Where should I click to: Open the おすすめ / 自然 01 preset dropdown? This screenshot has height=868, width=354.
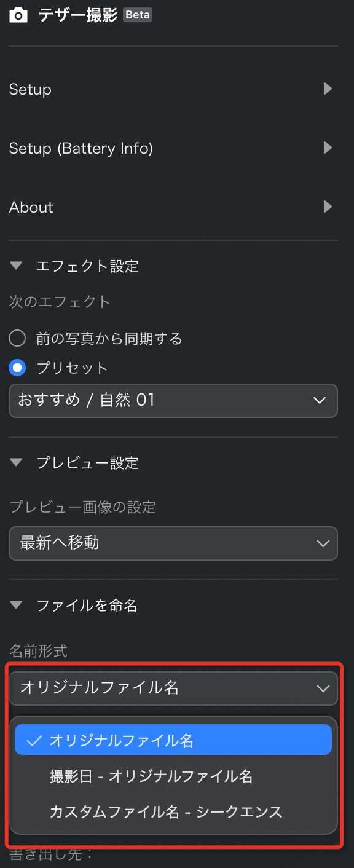173,401
